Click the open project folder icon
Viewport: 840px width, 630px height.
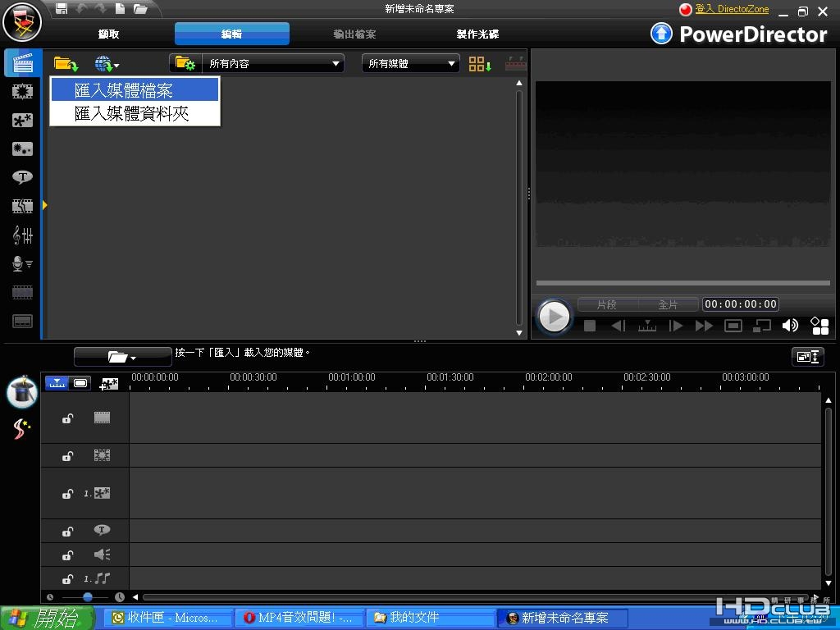(x=139, y=8)
